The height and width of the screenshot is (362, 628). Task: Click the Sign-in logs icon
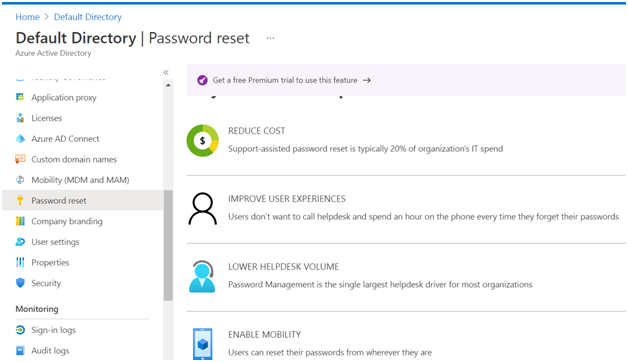click(20, 330)
